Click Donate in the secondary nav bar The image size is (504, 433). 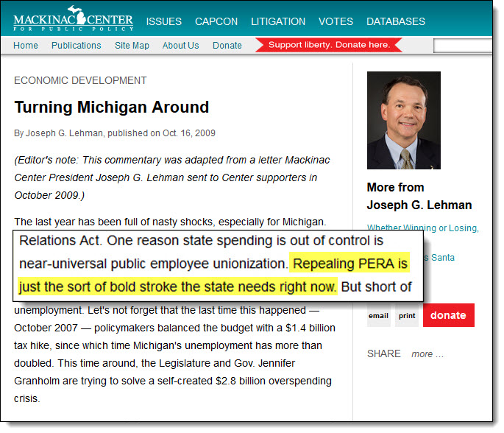point(227,46)
